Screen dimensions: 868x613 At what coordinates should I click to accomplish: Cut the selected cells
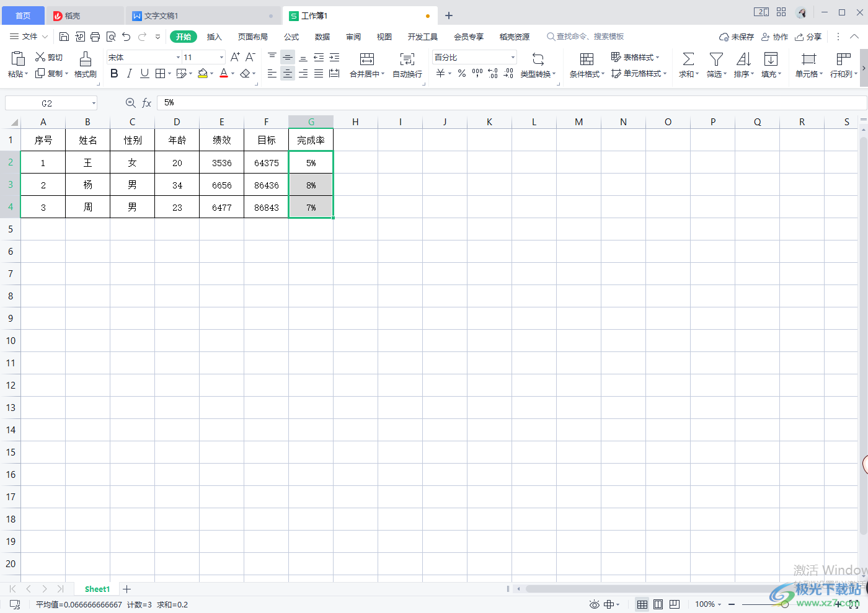[x=49, y=57]
